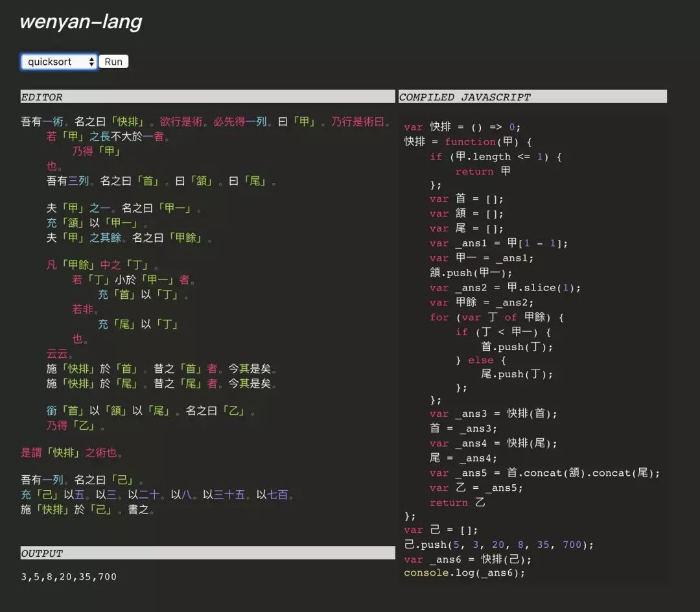Screen dimensions: 700x612
Task: Click the wenyan-lang page title
Action: (x=81, y=21)
